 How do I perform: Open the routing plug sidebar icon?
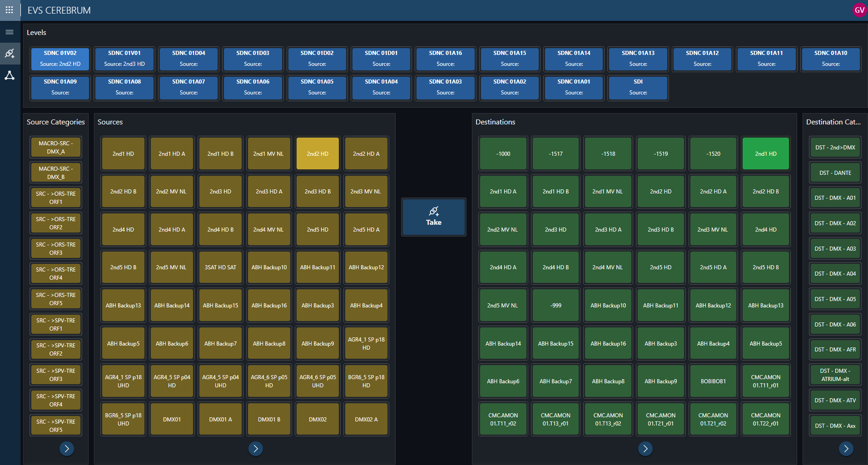point(10,54)
